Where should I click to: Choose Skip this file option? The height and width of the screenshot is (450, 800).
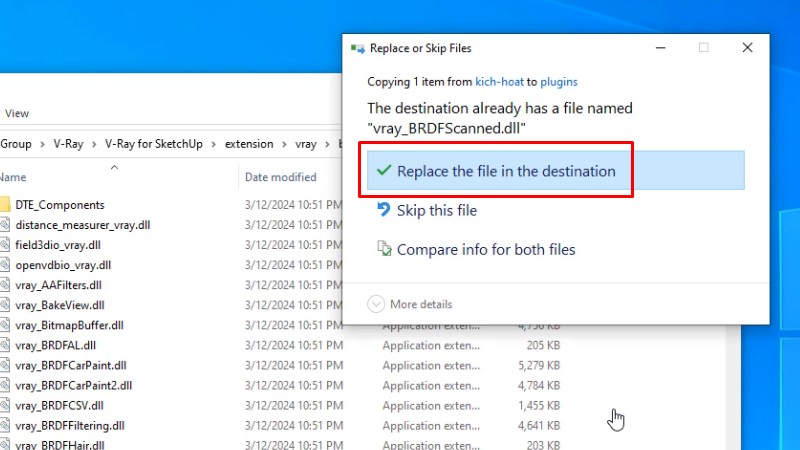pyautogui.click(x=437, y=210)
